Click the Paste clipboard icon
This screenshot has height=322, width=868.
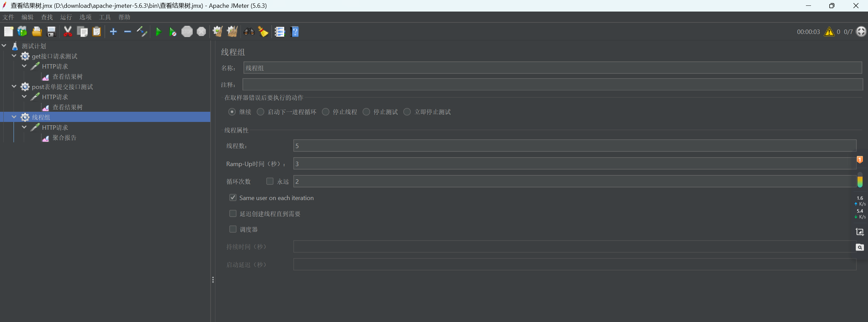pyautogui.click(x=97, y=32)
